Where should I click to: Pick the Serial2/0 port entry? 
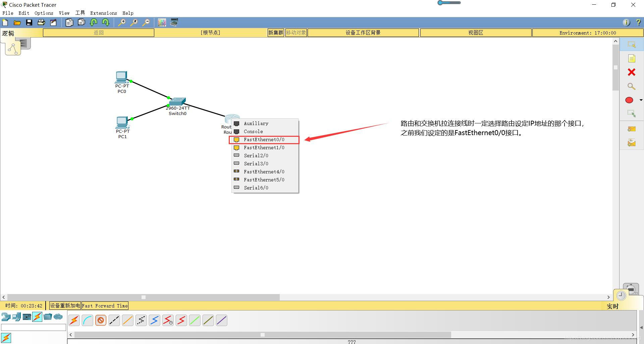point(265,156)
